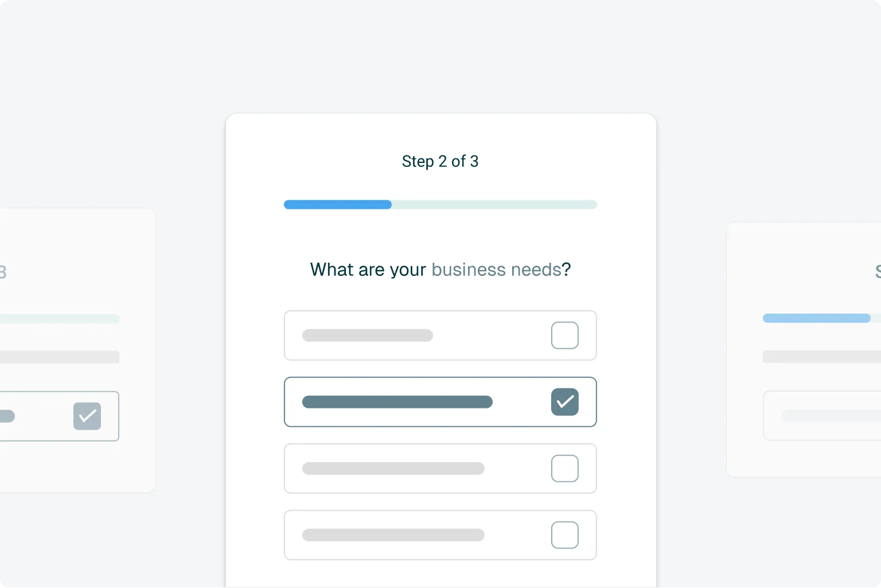Click the "business needs" highlighted text
This screenshot has height=588, width=881.
496,270
